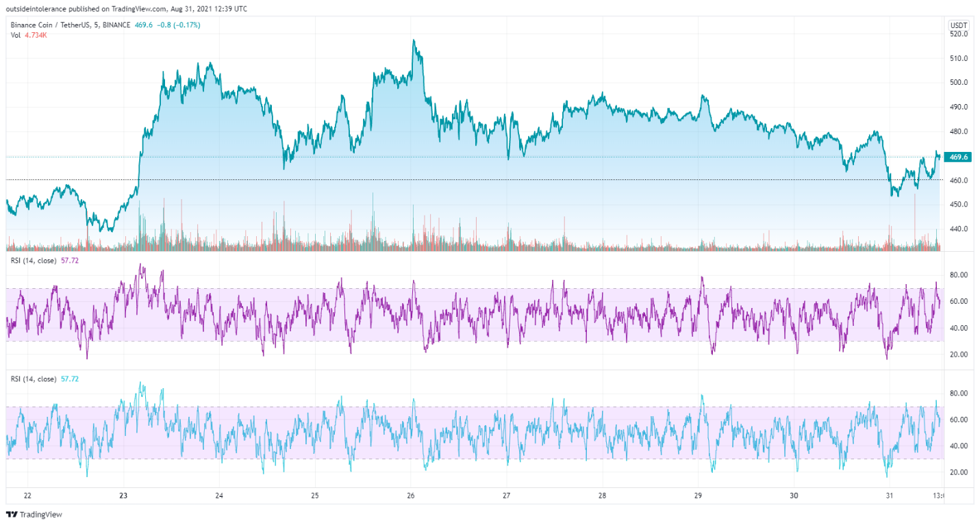Click the 80.00 level on the purple RSI axis
The image size is (980, 525).
point(958,275)
